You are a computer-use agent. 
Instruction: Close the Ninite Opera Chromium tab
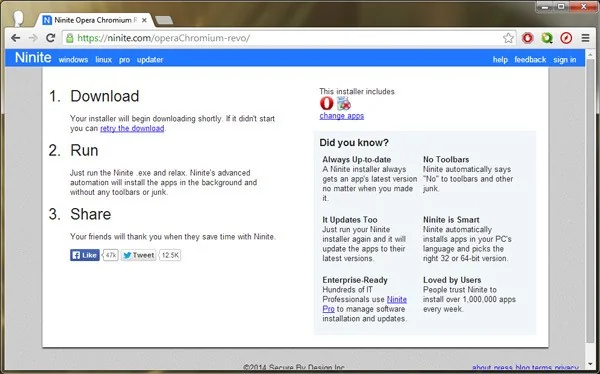pos(144,20)
